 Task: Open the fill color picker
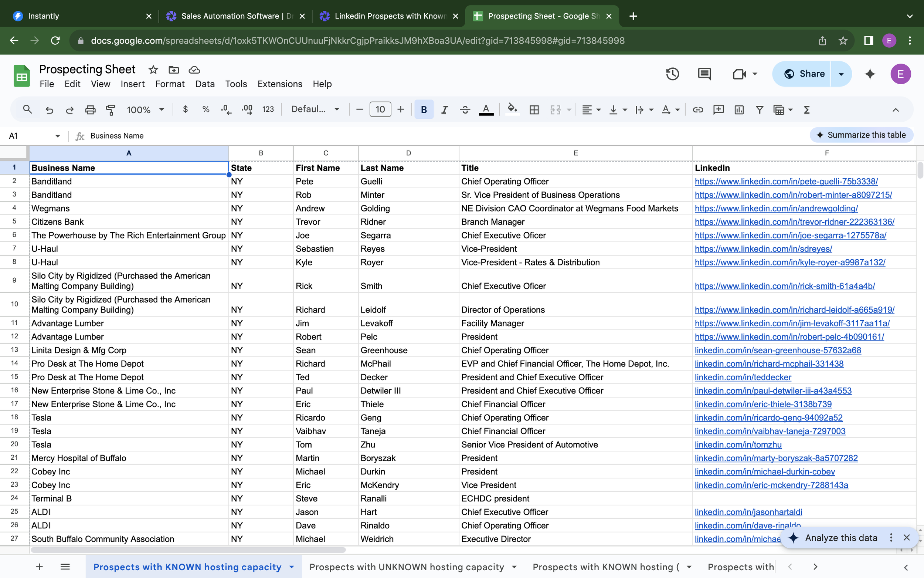tap(512, 110)
